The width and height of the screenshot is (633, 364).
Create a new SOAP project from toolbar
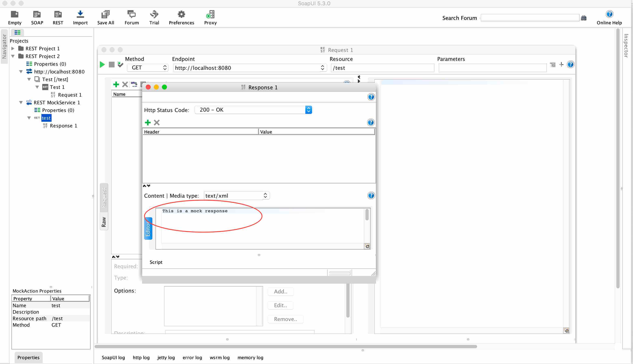(37, 17)
